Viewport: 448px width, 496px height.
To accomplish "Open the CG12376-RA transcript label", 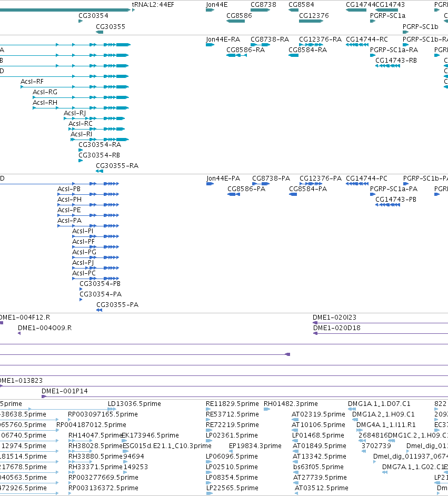I will coord(320,39).
